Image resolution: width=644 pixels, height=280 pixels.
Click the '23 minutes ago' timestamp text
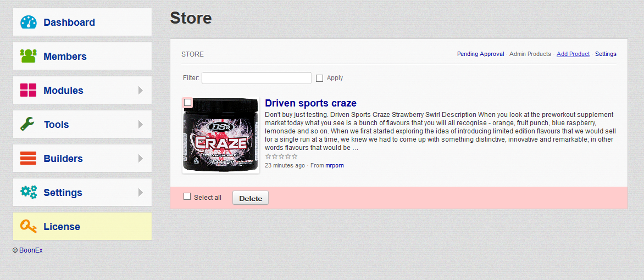point(285,165)
